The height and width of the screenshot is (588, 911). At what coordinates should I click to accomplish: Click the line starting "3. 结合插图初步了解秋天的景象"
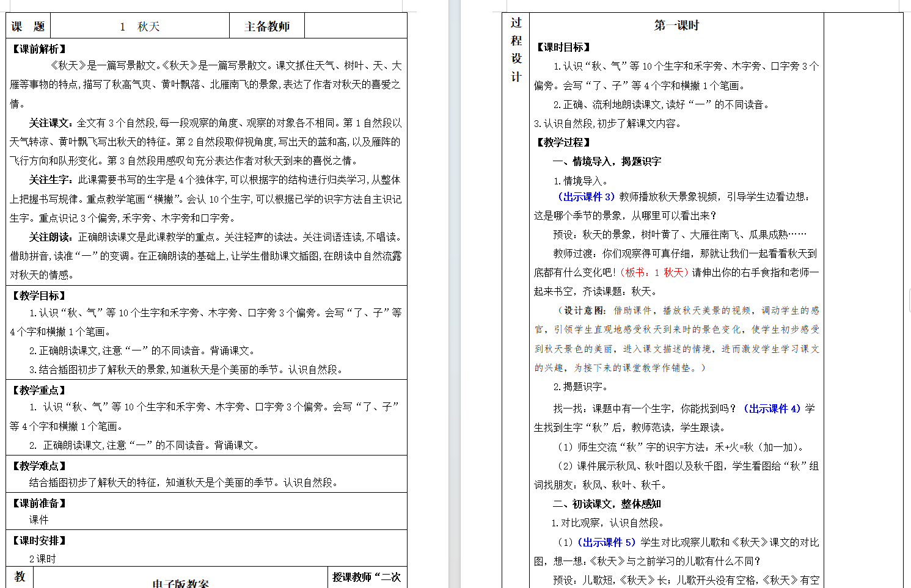[186, 369]
